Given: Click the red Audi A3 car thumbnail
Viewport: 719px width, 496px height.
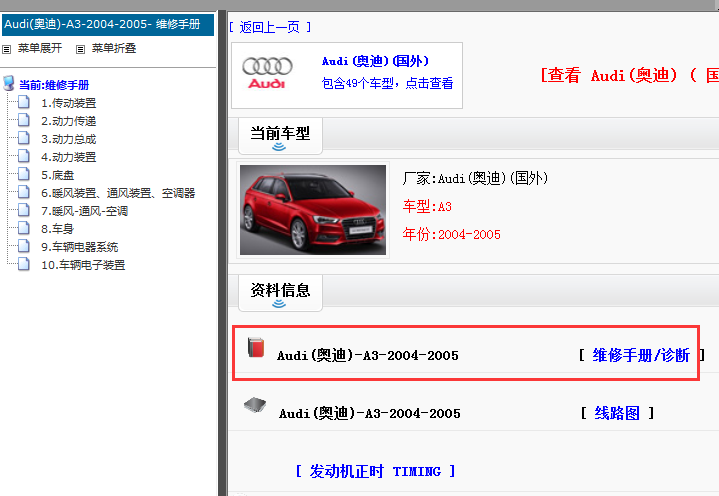Looking at the screenshot, I should pyautogui.click(x=313, y=210).
